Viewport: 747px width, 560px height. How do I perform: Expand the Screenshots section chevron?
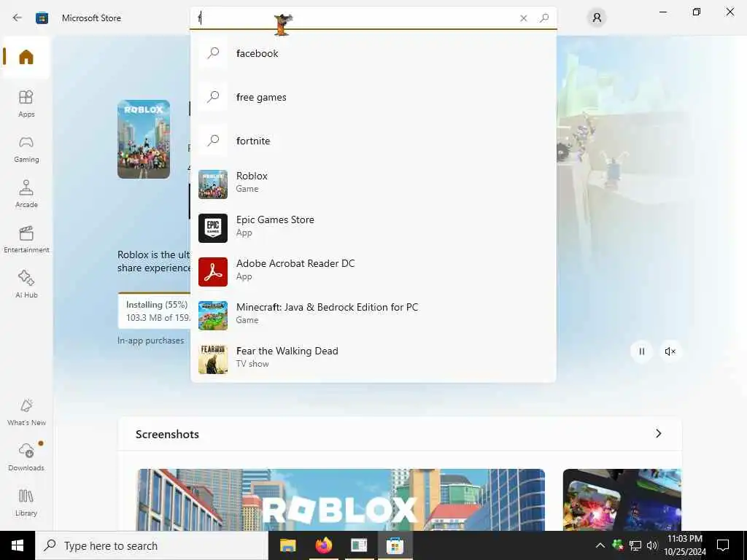(659, 433)
